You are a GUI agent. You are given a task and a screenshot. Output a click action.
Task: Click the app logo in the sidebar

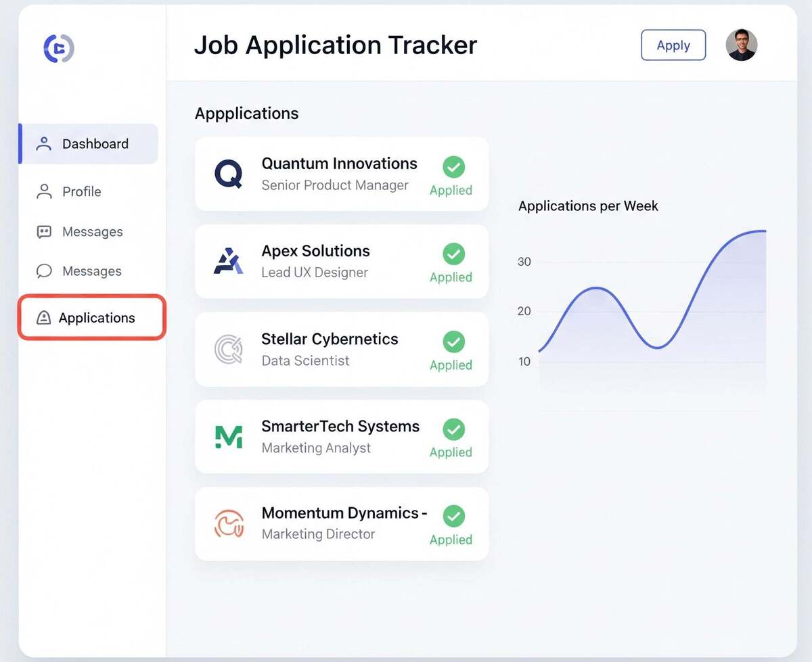point(59,48)
